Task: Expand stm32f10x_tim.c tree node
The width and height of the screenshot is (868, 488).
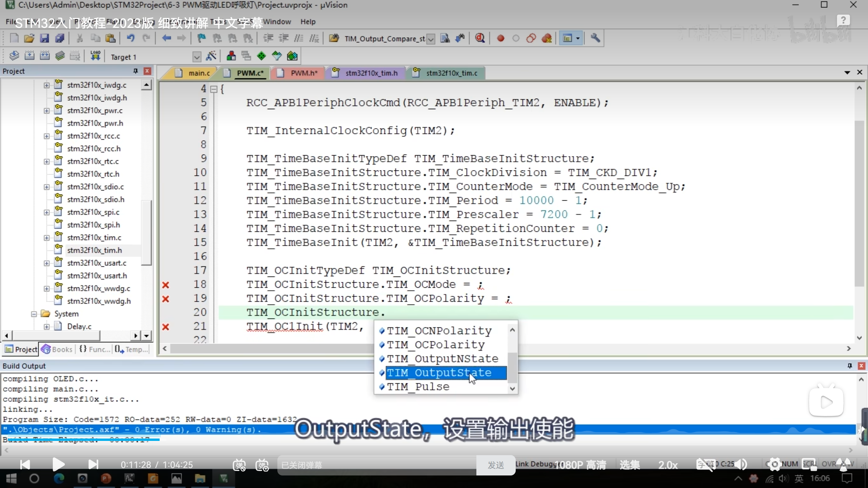Action: tap(47, 238)
